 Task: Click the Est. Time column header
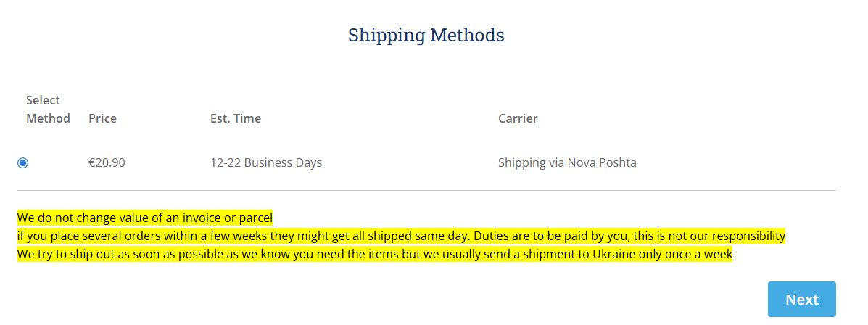tap(236, 118)
